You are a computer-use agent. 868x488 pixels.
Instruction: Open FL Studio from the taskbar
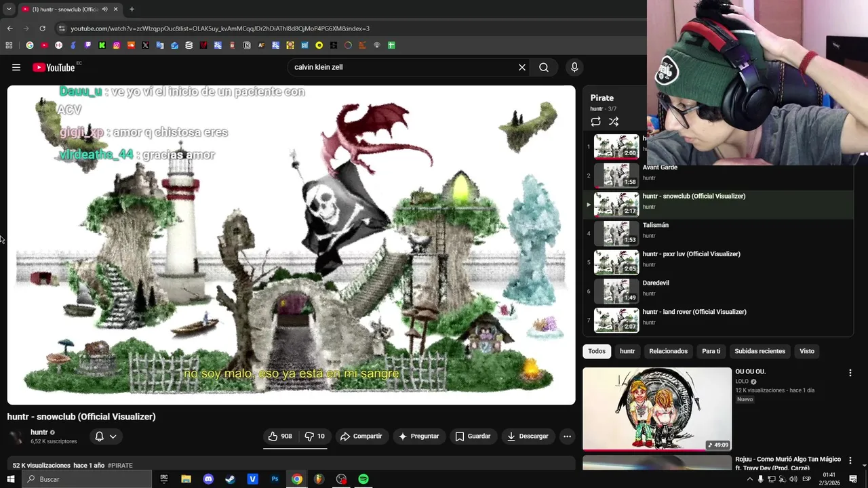click(319, 479)
